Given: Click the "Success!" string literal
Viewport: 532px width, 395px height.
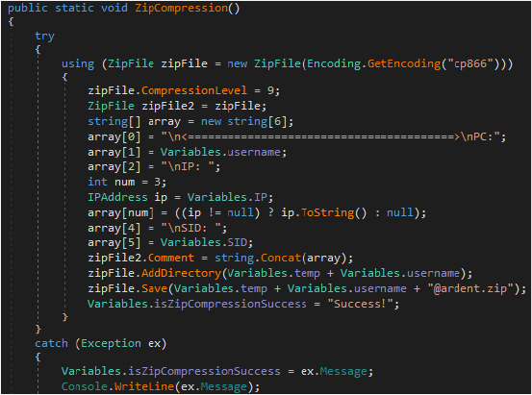Looking at the screenshot, I should [360, 304].
